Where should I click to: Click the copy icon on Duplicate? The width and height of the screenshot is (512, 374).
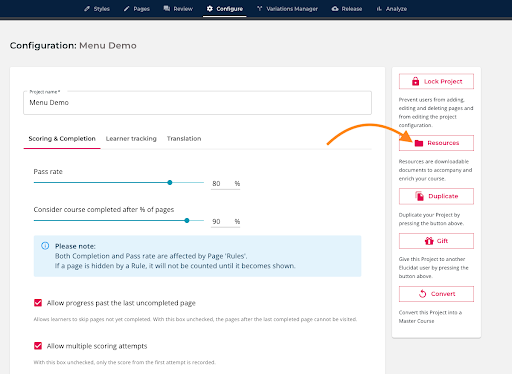419,196
